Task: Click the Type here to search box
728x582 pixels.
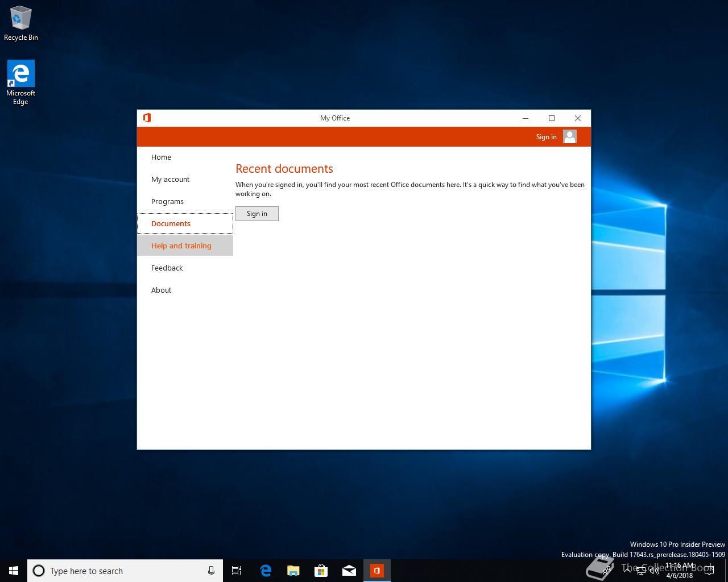Action: click(125, 571)
